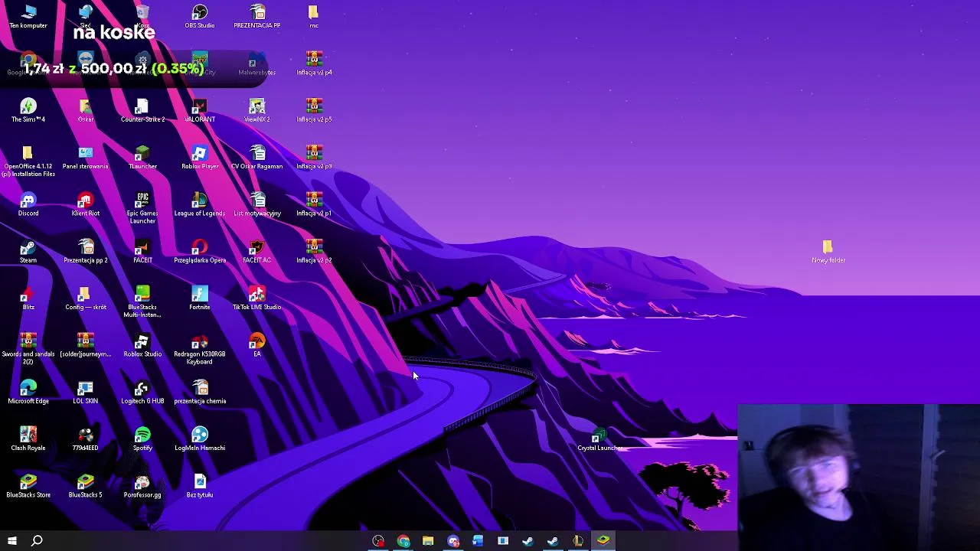Open Microsoft Edge desktop shortcut
Screen dimensions: 980x551
coord(28,391)
